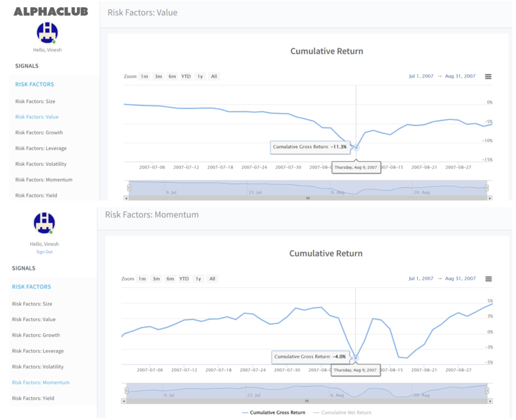
Task: Collapse the RISK FACTORS section in top sidebar
Action: pyautogui.click(x=34, y=85)
